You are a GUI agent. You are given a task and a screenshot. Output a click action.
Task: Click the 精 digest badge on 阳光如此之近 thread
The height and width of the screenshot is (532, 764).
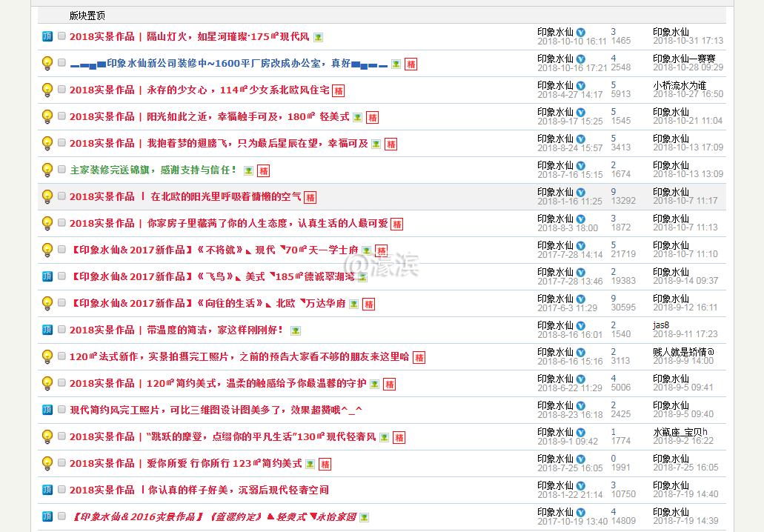tap(372, 117)
